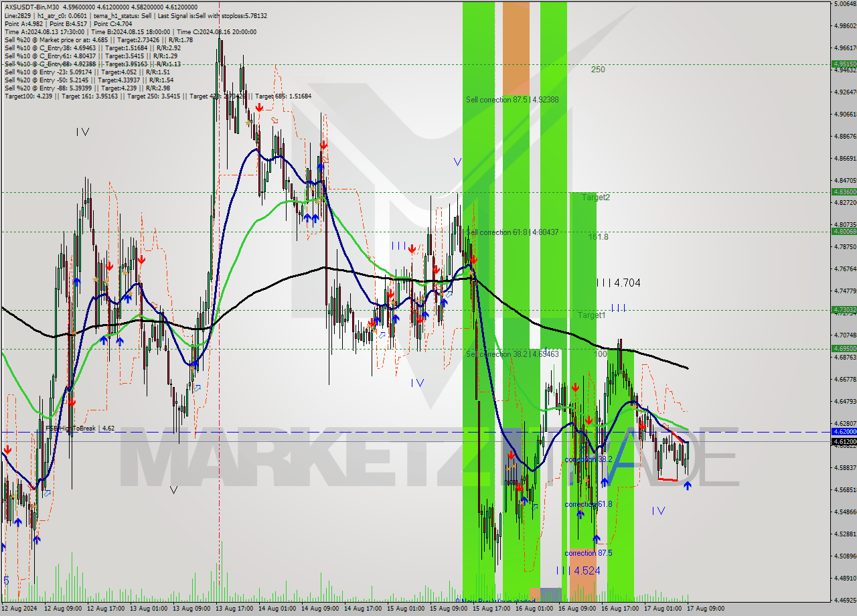Image resolution: width=857 pixels, height=616 pixels.
Task: Click the blue 'correction 87.5' label
Action: pyautogui.click(x=589, y=553)
